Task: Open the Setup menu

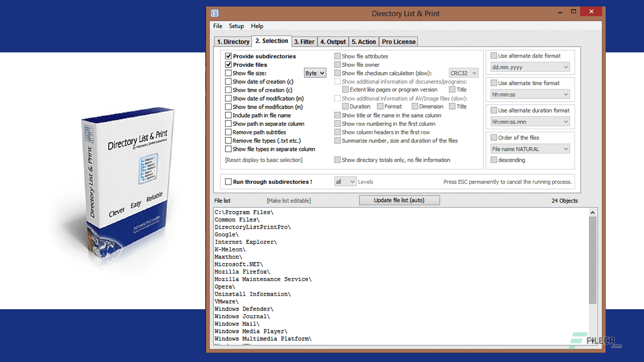Action: pyautogui.click(x=236, y=26)
